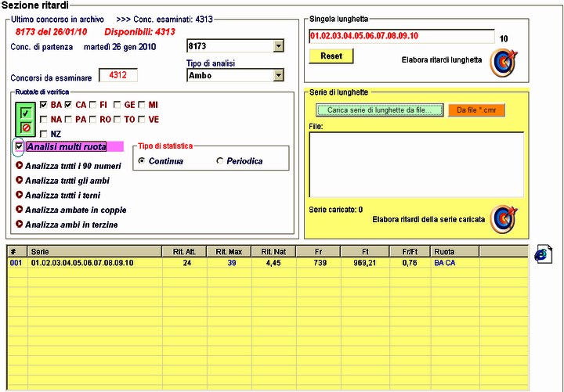Click Analizza tutti i 90 numeri label
Image resolution: width=564 pixels, height=392 pixels.
pyautogui.click(x=73, y=166)
